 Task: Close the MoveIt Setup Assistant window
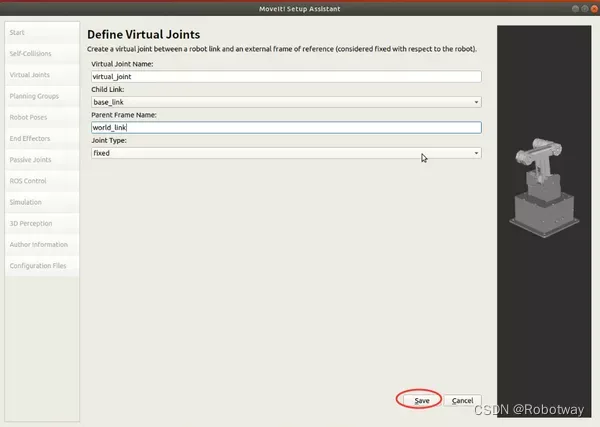pyautogui.click(x=594, y=9)
